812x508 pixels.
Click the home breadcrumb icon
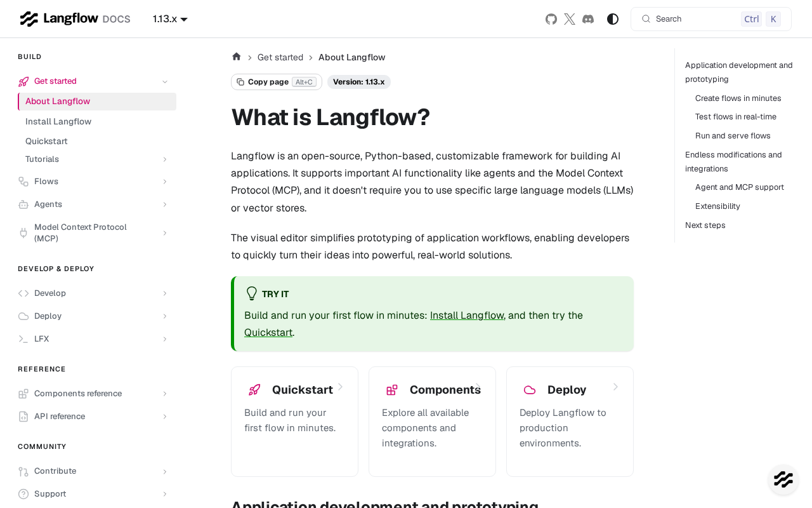pyautogui.click(x=237, y=57)
